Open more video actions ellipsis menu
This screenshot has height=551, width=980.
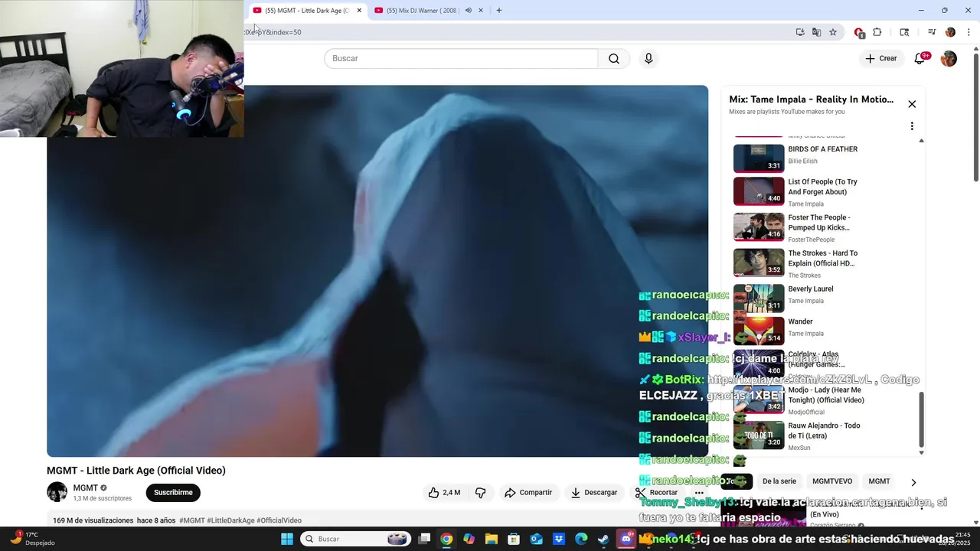point(699,493)
